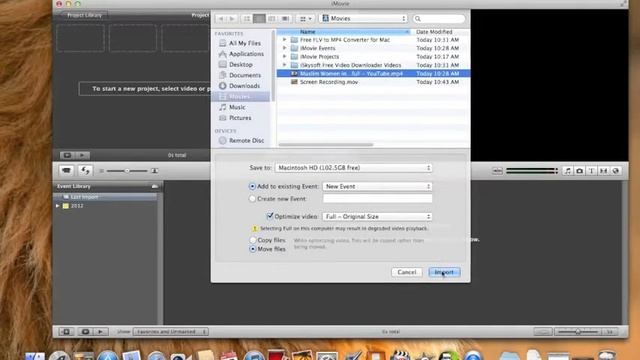
Task: Switch file browser to column view
Action: pos(272,19)
